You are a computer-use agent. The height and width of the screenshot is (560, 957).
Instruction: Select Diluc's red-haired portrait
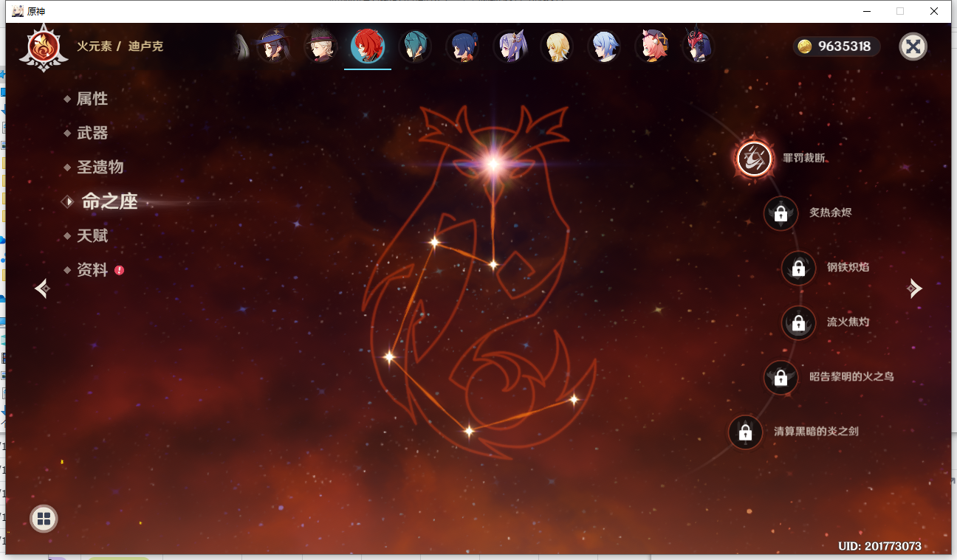tap(368, 46)
